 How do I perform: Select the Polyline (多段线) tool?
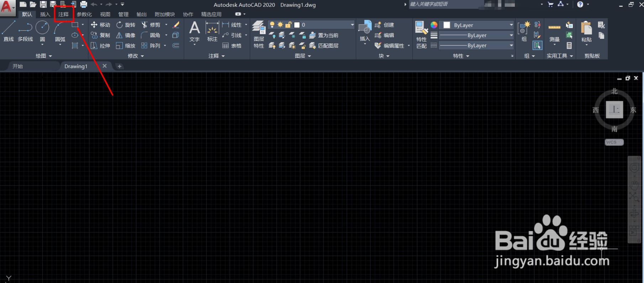pyautogui.click(x=25, y=31)
